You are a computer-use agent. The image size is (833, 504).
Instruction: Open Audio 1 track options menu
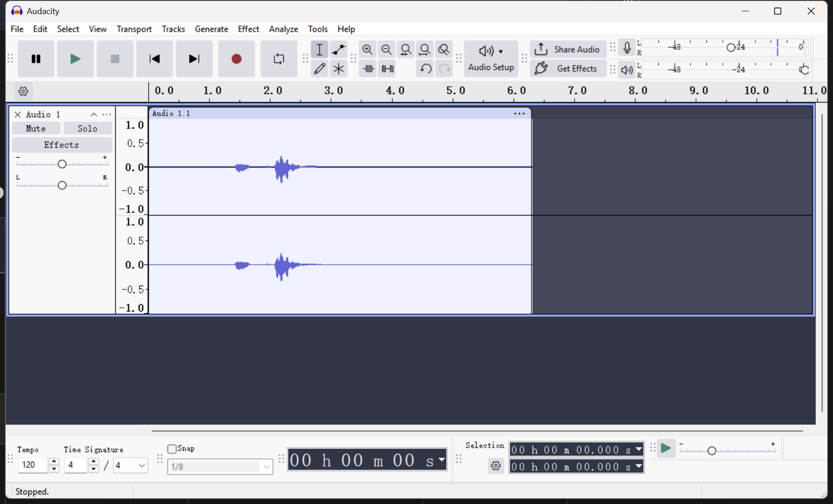[107, 114]
